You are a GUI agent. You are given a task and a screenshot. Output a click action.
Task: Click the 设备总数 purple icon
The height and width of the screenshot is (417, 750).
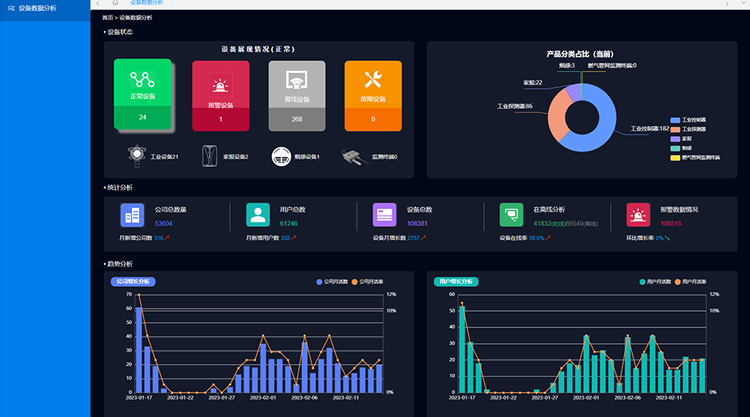coord(384,214)
